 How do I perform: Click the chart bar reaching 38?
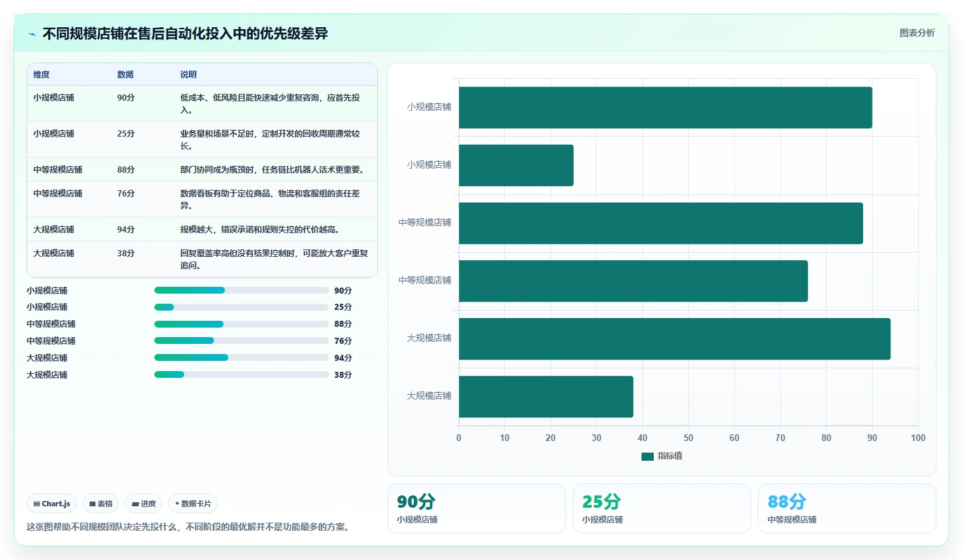click(x=546, y=396)
